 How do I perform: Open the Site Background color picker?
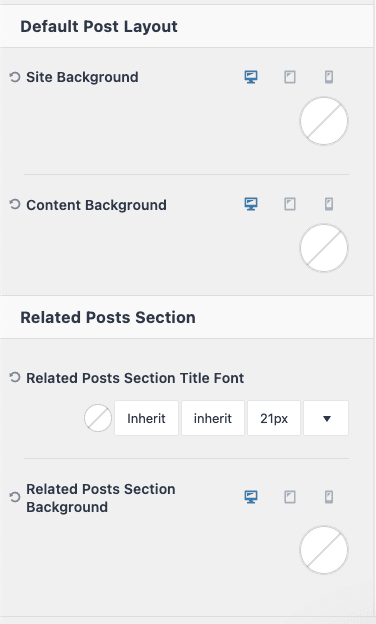point(324,121)
